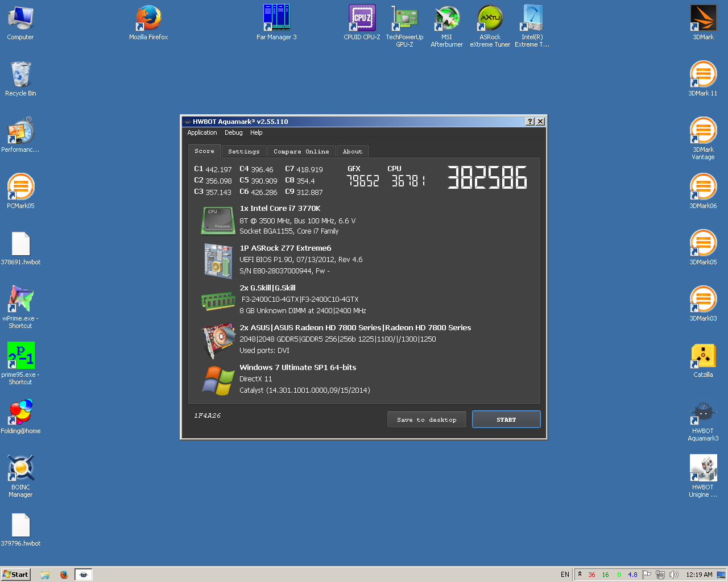Open Catzilla benchmark icon
The height and width of the screenshot is (582, 728).
pyautogui.click(x=703, y=360)
